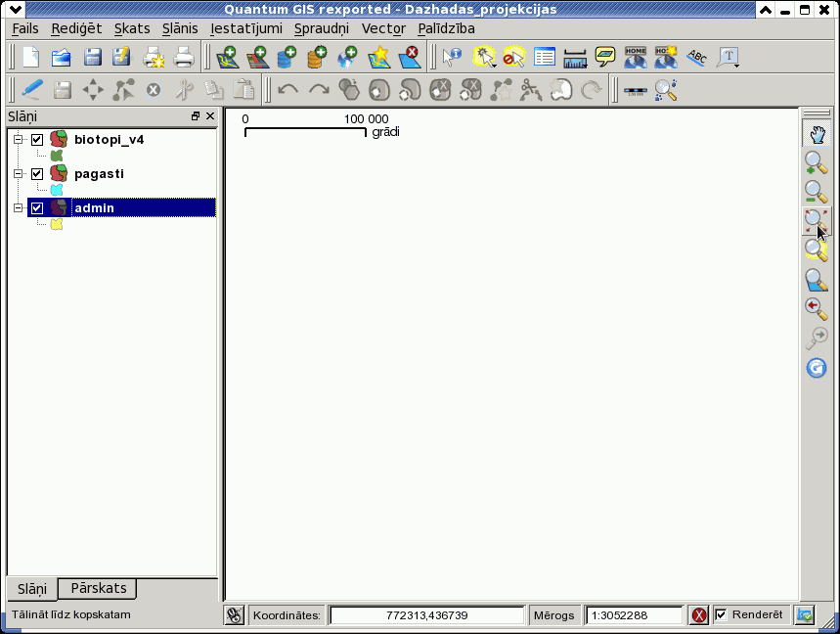The width and height of the screenshot is (840, 634).
Task: Open the composer manager printer icon
Action: click(184, 57)
